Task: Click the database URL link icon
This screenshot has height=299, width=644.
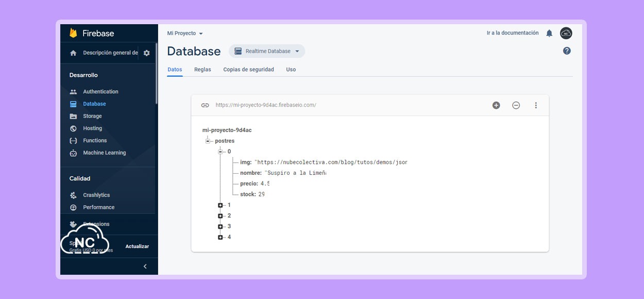Action: click(x=205, y=105)
